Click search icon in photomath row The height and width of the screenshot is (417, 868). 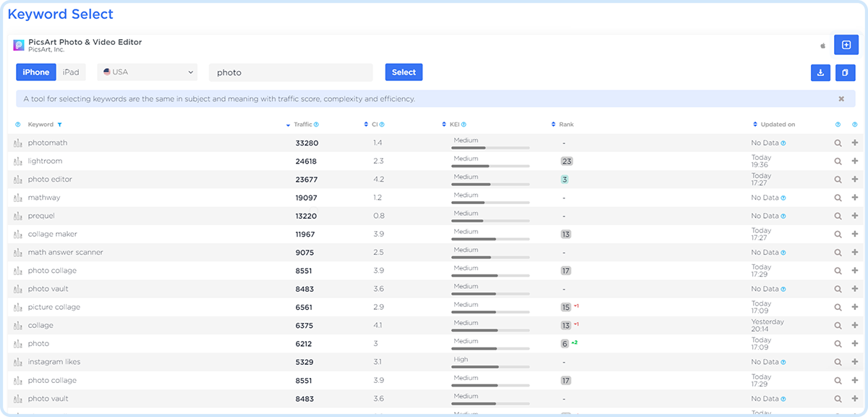(838, 143)
